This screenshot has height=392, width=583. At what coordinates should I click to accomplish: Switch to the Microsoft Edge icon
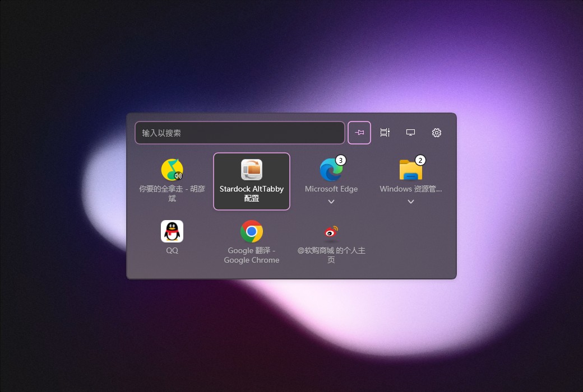point(331,170)
